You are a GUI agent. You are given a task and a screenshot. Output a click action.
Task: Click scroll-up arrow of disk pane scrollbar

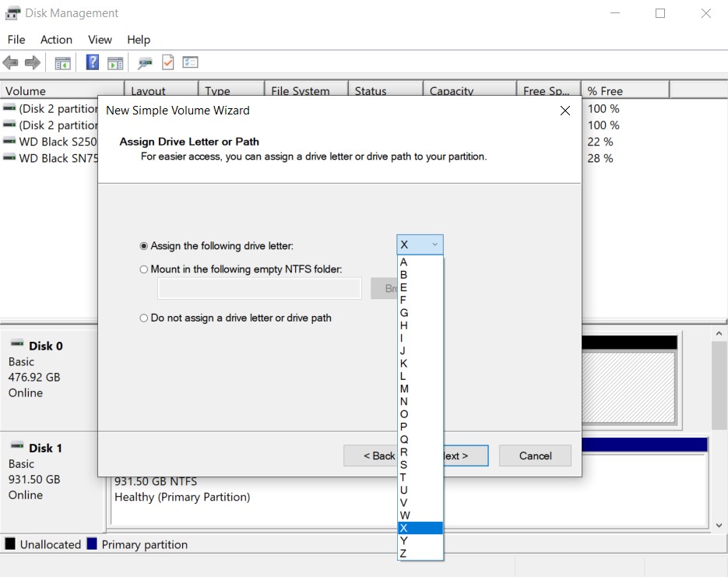tap(719, 333)
